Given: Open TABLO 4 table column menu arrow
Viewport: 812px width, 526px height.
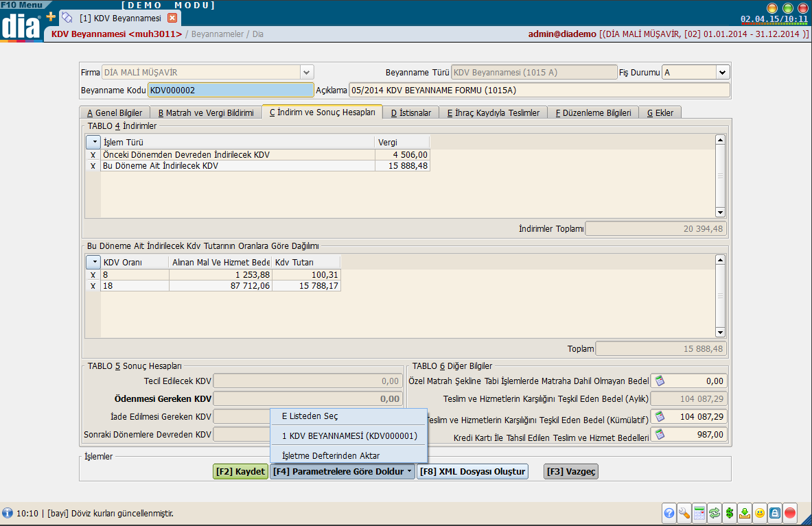Looking at the screenshot, I should coord(94,142).
